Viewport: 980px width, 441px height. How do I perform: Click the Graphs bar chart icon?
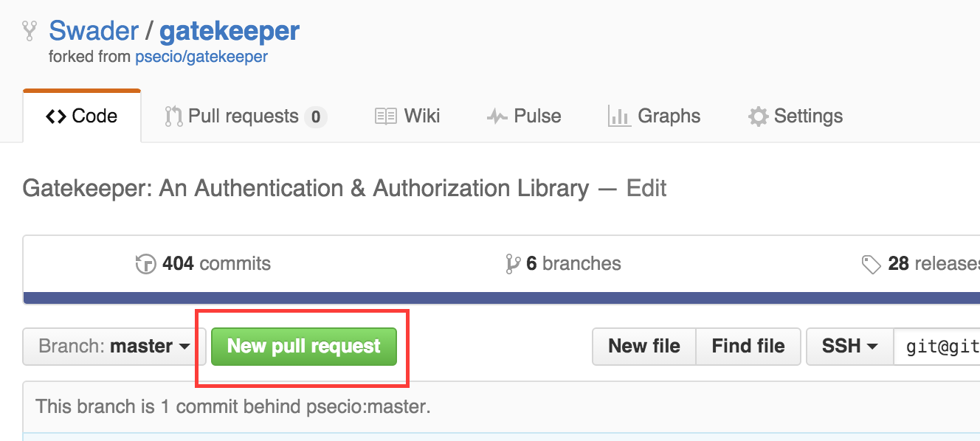click(618, 117)
